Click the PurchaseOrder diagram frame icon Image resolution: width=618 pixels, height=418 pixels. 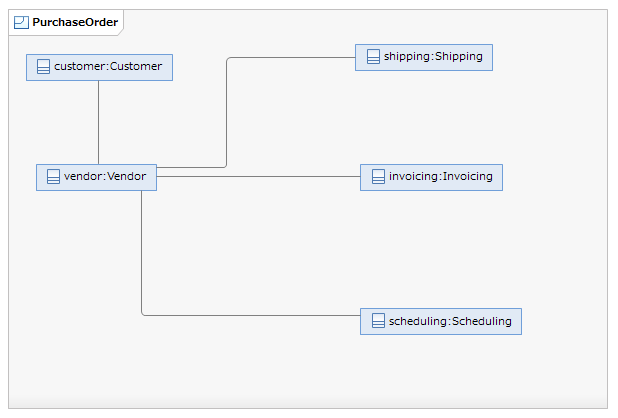[x=21, y=22]
